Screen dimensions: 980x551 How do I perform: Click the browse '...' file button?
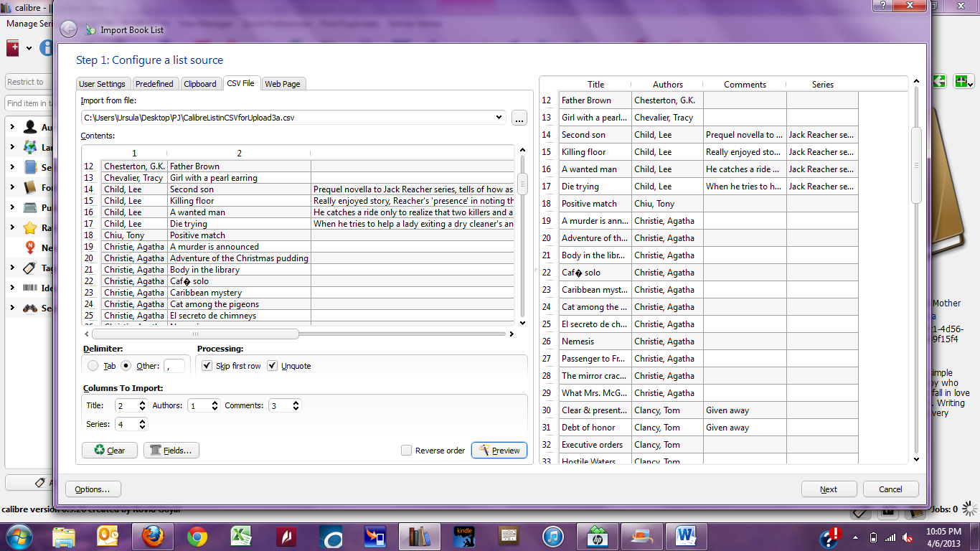tap(519, 118)
